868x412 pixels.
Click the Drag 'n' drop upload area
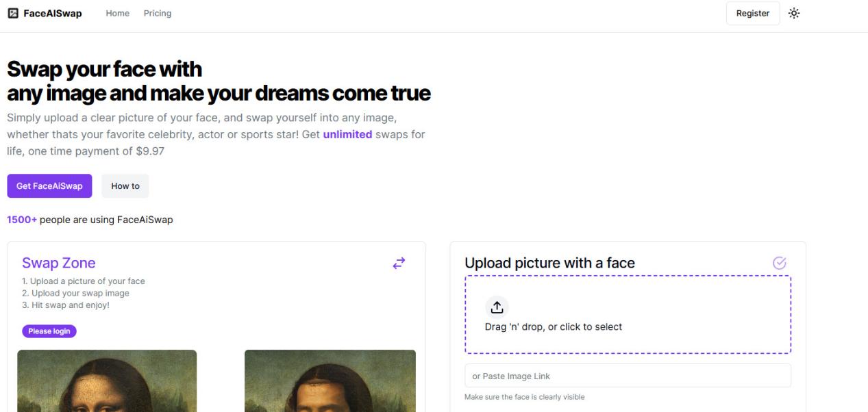pyautogui.click(x=628, y=315)
